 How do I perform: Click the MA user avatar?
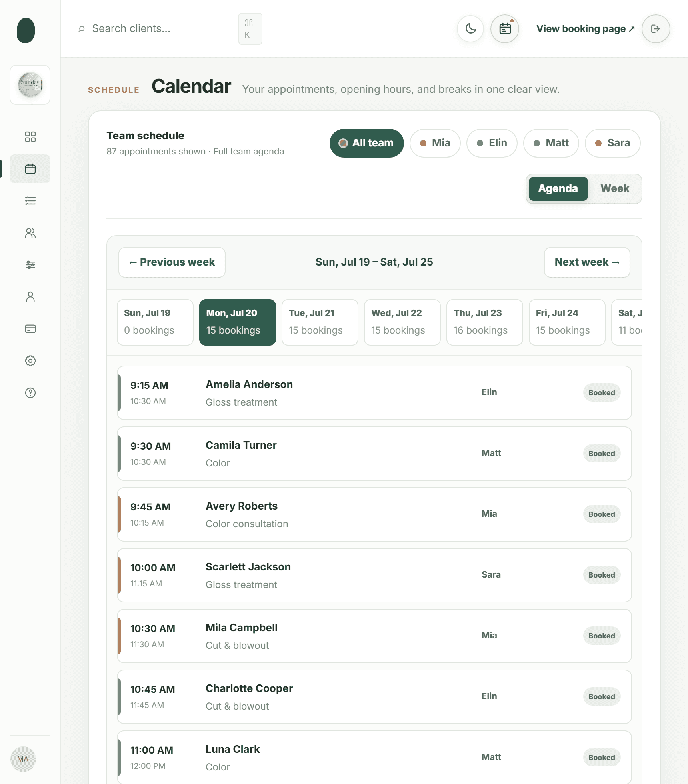(x=23, y=759)
